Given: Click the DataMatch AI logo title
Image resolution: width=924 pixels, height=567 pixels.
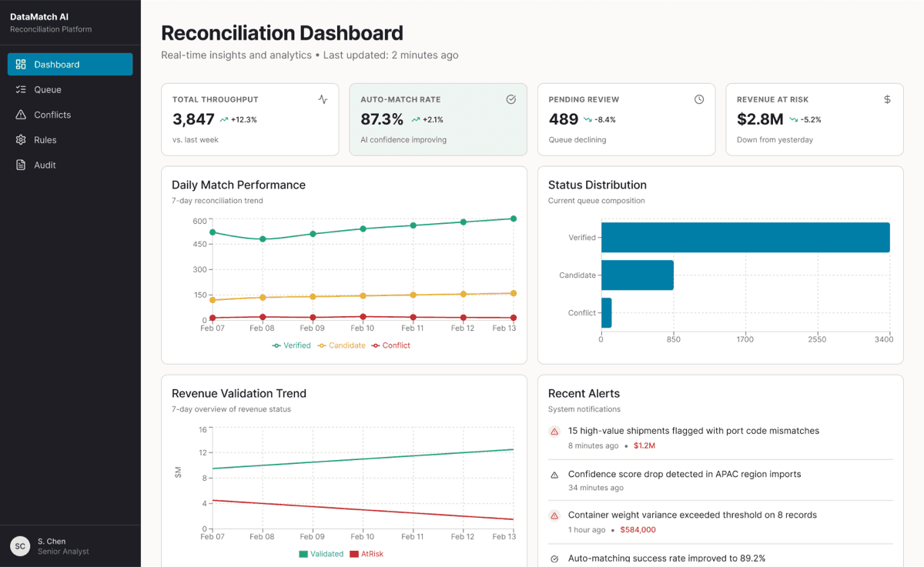Looking at the screenshot, I should tap(39, 17).
